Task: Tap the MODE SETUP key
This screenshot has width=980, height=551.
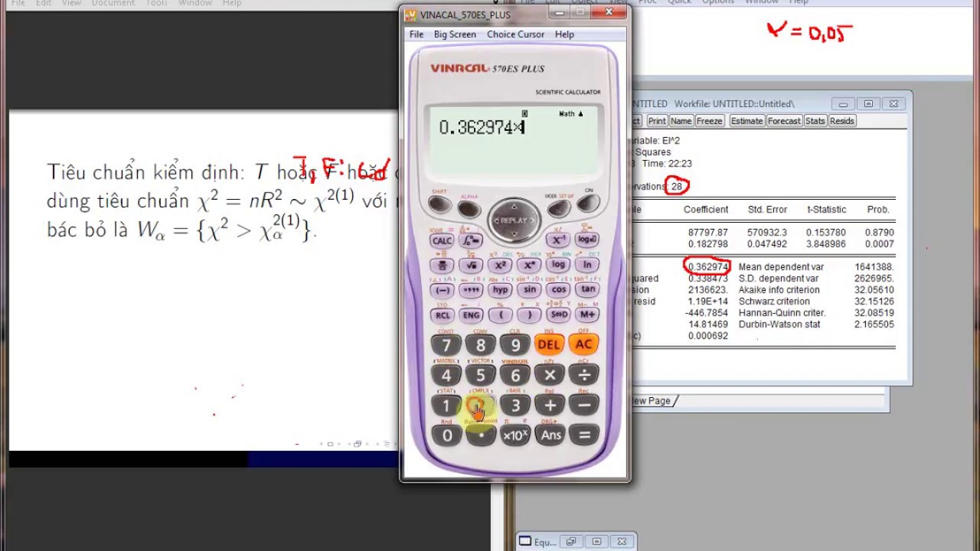Action: pos(559,208)
